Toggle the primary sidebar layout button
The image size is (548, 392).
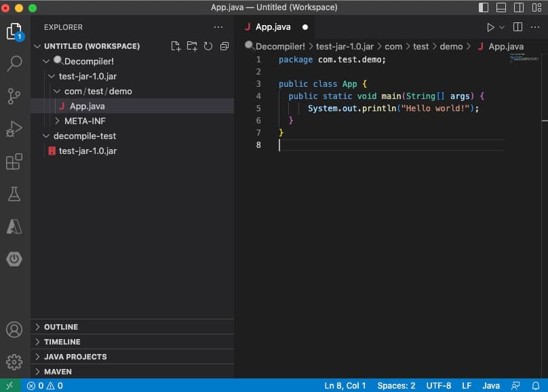point(484,7)
